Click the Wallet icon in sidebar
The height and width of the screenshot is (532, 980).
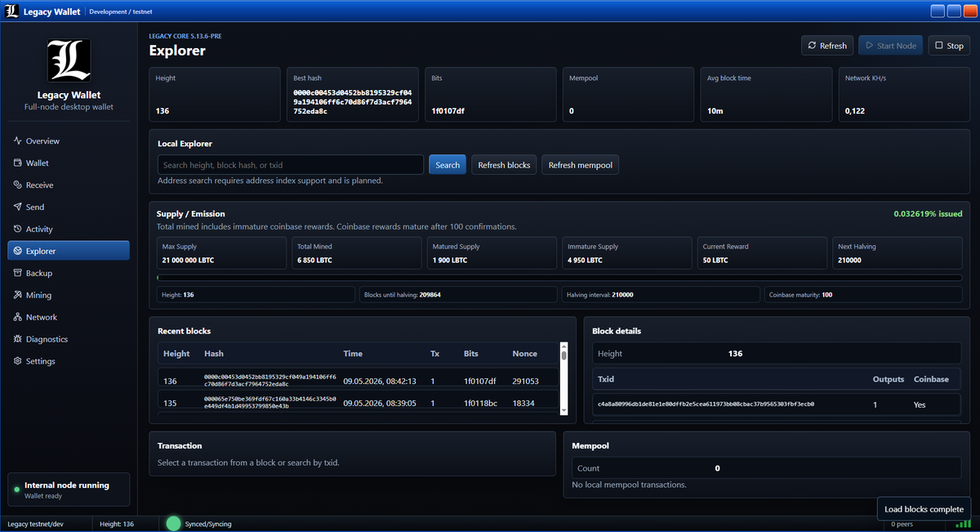[x=18, y=163]
